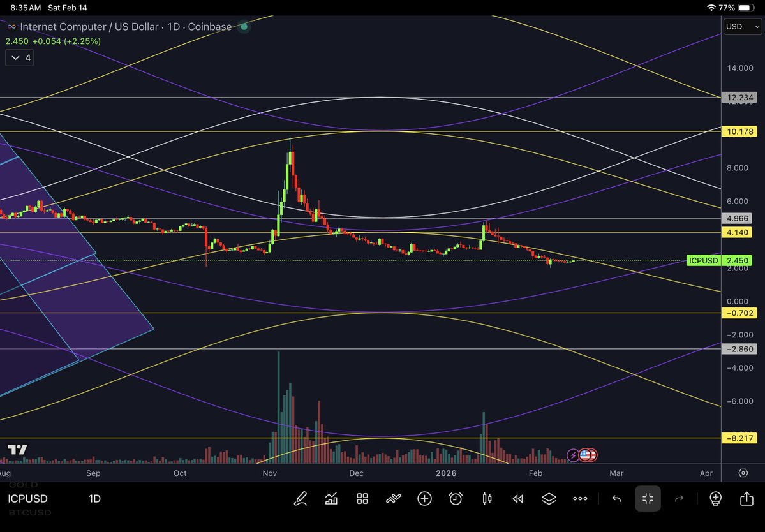Expand the collapsed indicators legend showing 4
The width and height of the screenshot is (765, 532).
tap(20, 58)
